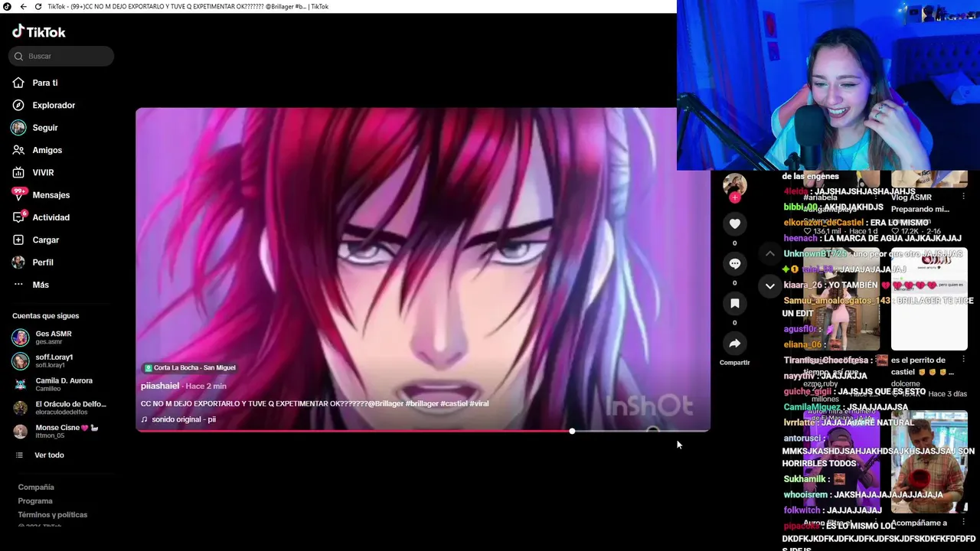Screen dimensions: 980x551
Task: Open the Para ti feed
Action: 35,83
